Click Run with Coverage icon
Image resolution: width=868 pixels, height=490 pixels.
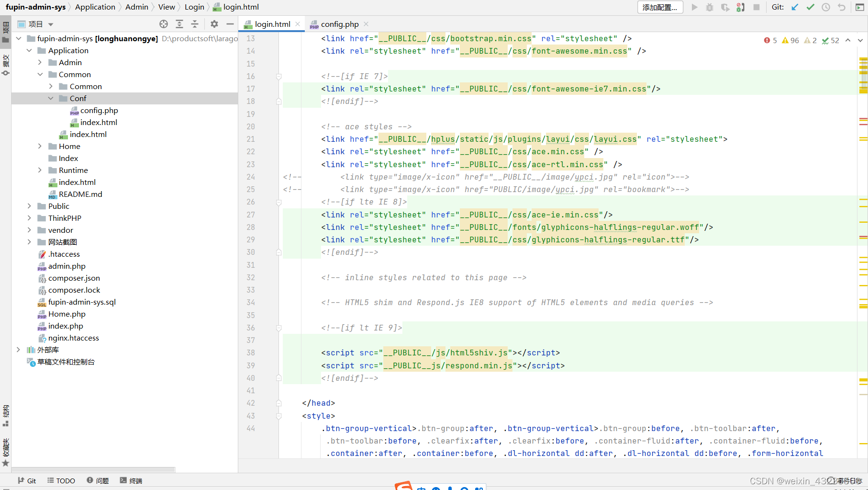(x=725, y=7)
